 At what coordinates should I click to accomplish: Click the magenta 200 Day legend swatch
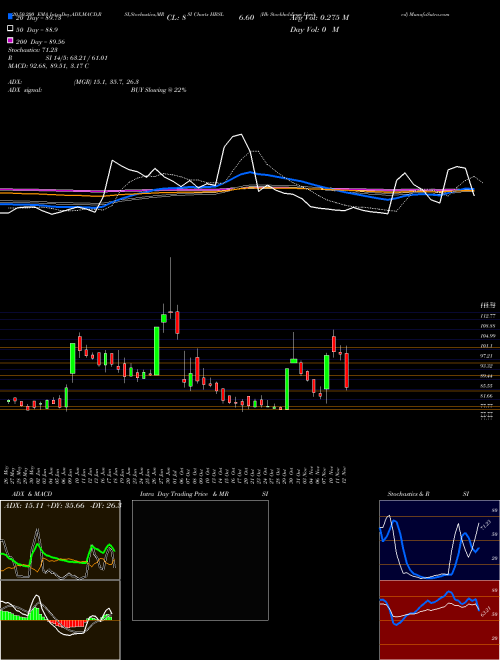pyautogui.click(x=10, y=41)
